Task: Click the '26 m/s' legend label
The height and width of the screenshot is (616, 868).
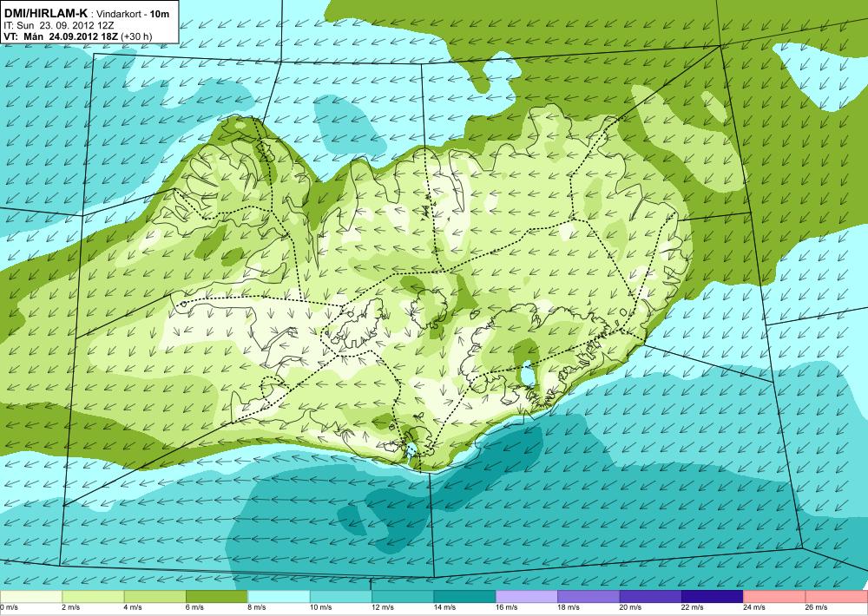Action: 817,607
